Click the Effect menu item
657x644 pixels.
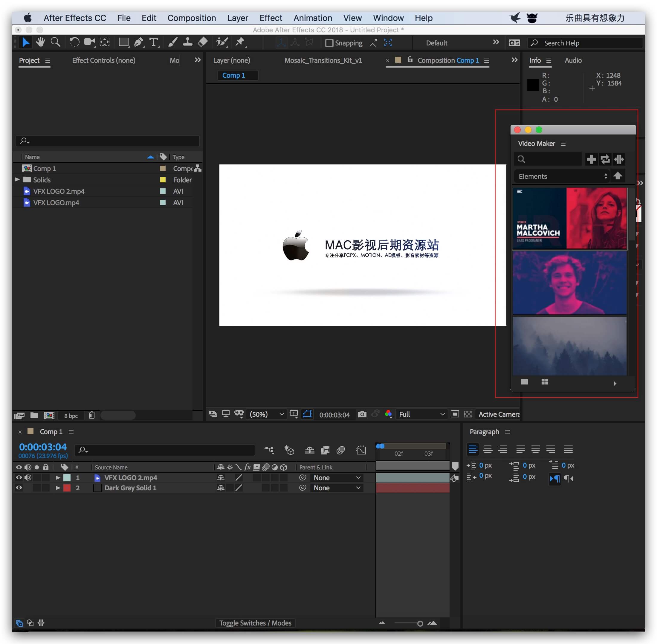tap(271, 18)
